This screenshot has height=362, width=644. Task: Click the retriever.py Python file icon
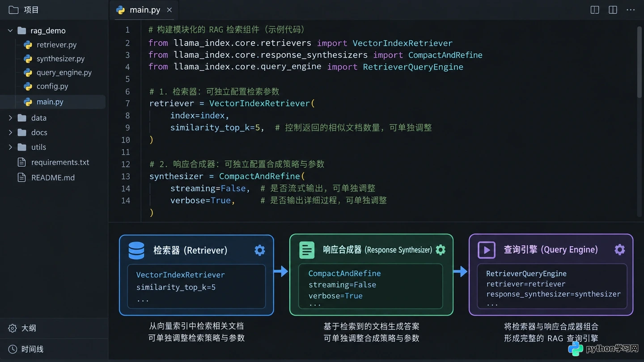28,45
